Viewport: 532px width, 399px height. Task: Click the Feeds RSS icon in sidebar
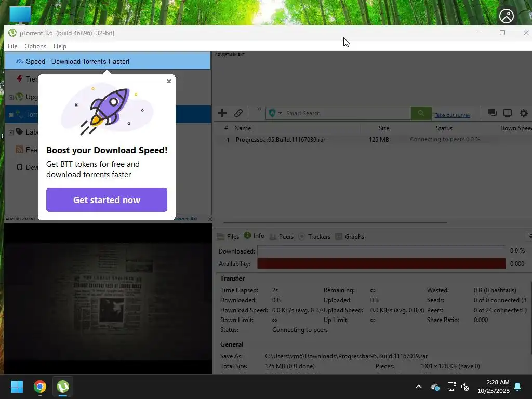[19, 149]
